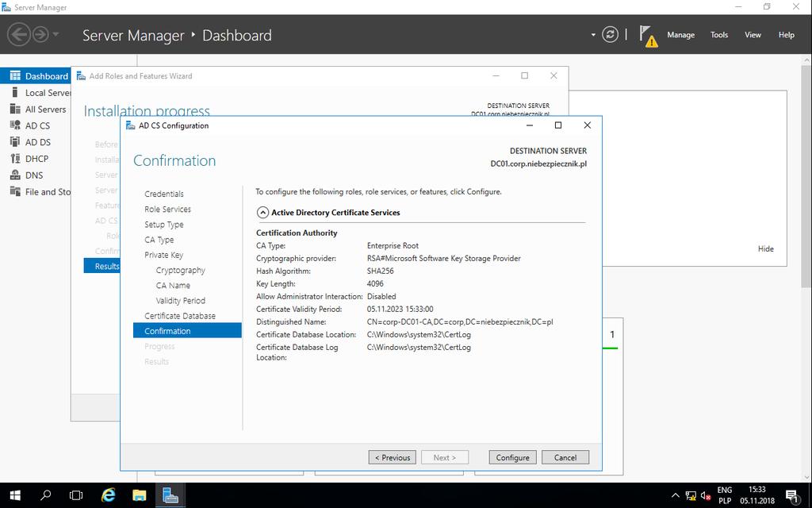
Task: Go to the Private Key step
Action: tap(163, 255)
